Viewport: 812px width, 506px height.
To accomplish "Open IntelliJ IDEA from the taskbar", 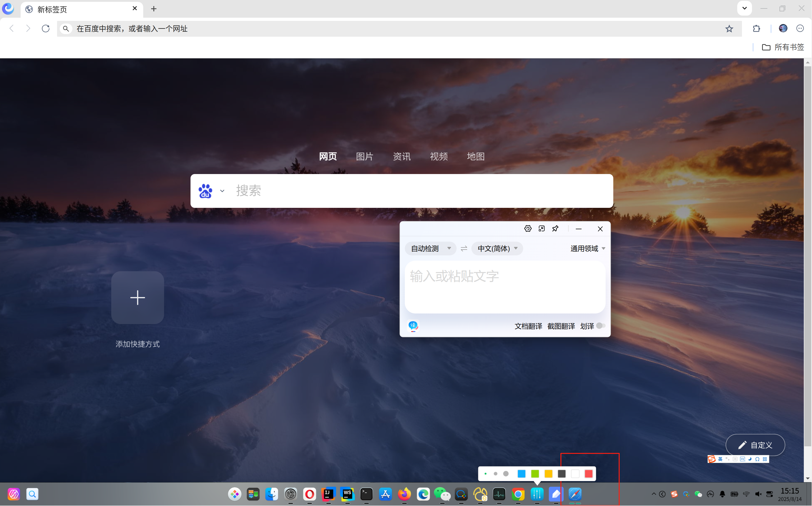I will click(x=328, y=494).
